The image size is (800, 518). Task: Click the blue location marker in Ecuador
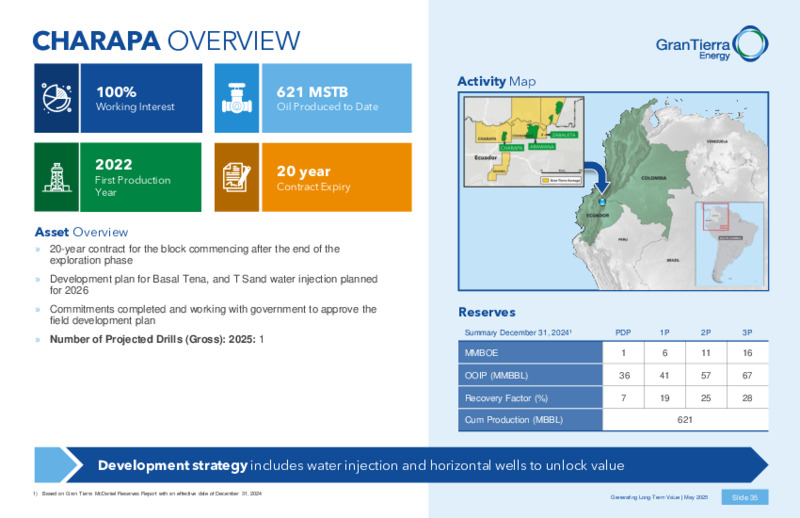pos(602,202)
